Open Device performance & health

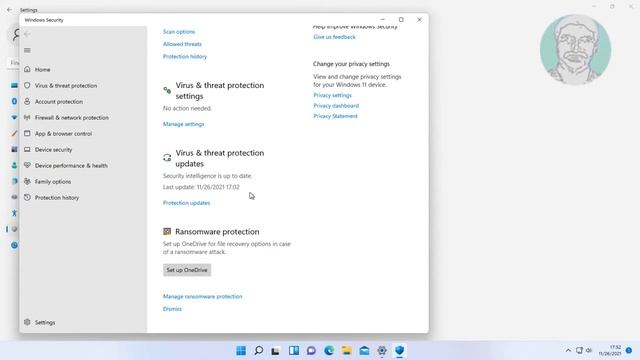71,166
